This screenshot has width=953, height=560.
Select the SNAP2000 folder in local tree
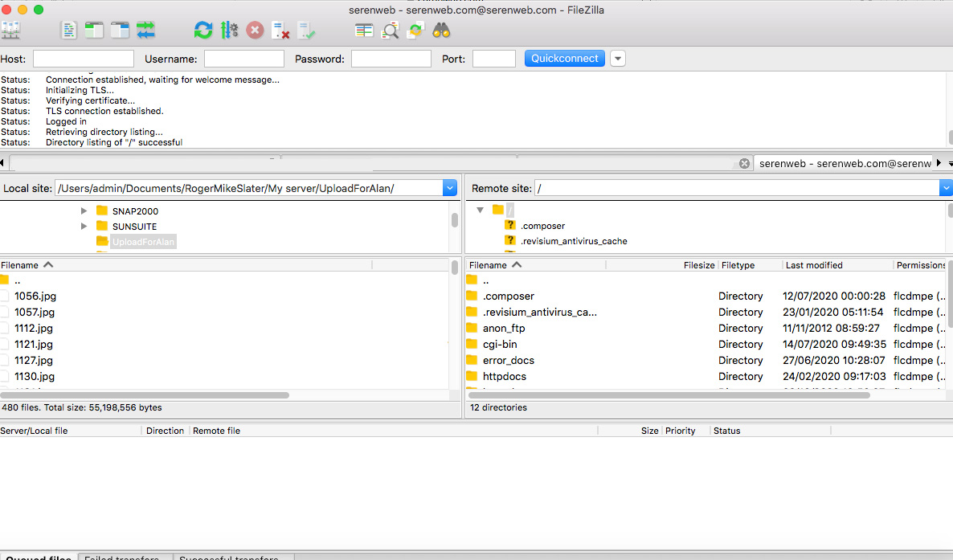135,211
